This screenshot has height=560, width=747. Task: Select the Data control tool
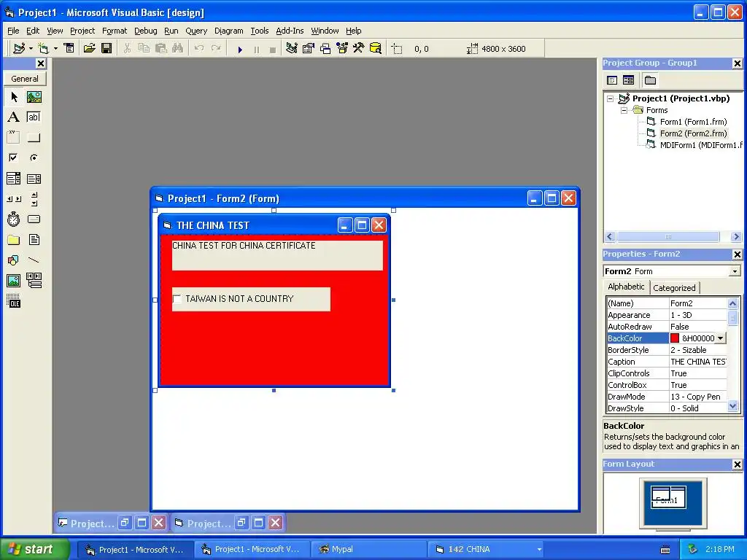(x=34, y=281)
